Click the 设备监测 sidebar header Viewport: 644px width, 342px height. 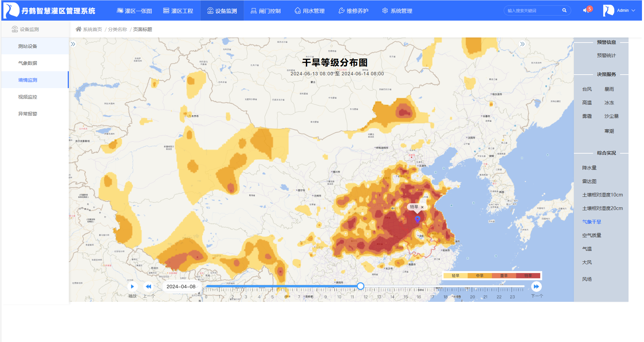(25, 29)
